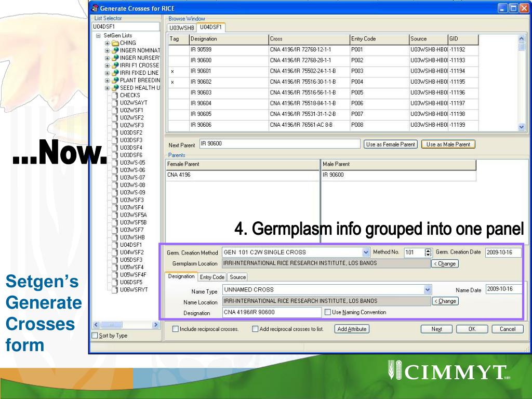Open the Name Type dropdown

pos(428,290)
